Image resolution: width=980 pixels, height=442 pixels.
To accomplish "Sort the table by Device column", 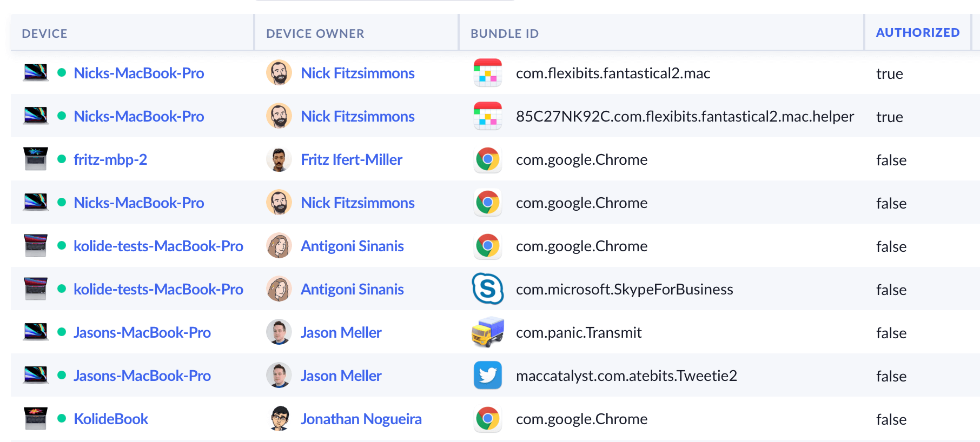I will tap(44, 34).
